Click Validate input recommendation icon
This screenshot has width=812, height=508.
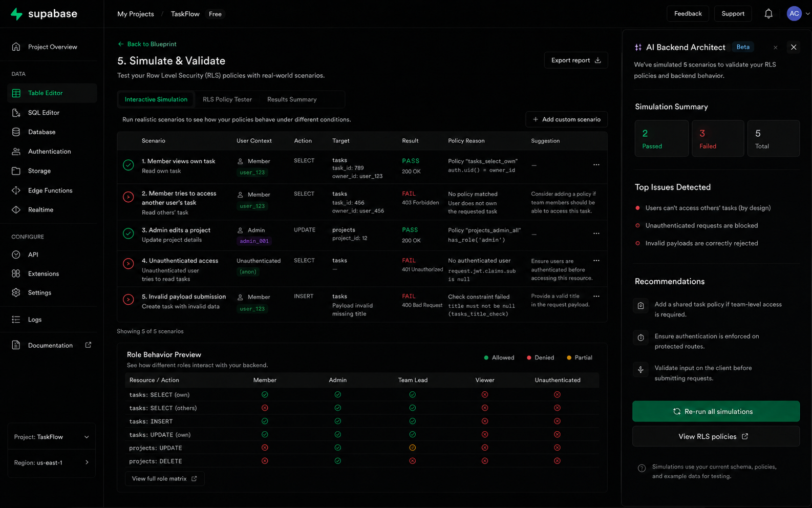tap(640, 369)
